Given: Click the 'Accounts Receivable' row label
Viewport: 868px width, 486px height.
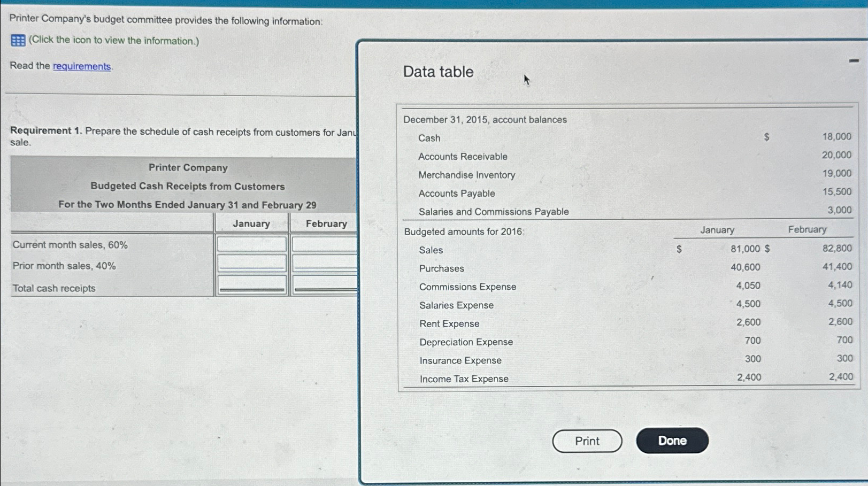Looking at the screenshot, I should pyautogui.click(x=463, y=157).
